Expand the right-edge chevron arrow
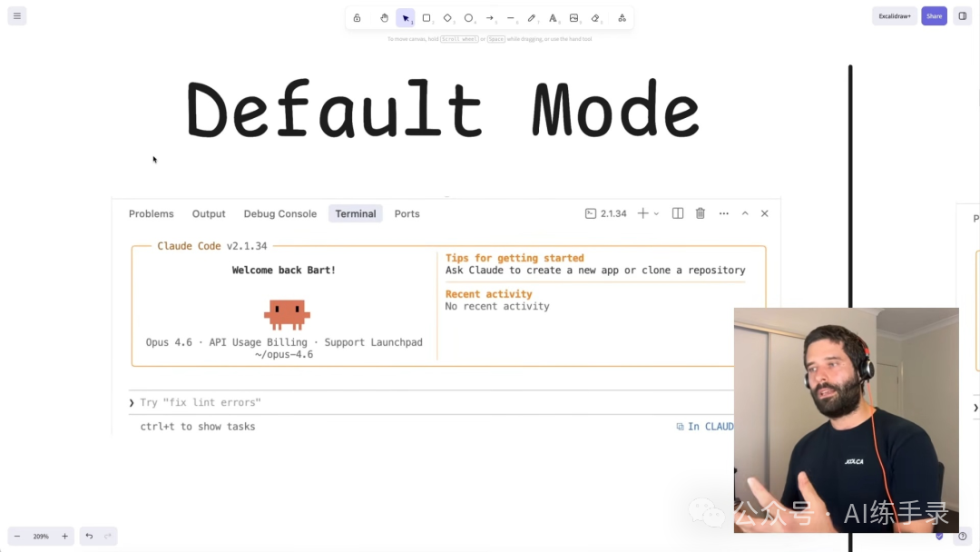The height and width of the screenshot is (552, 980). (975, 408)
